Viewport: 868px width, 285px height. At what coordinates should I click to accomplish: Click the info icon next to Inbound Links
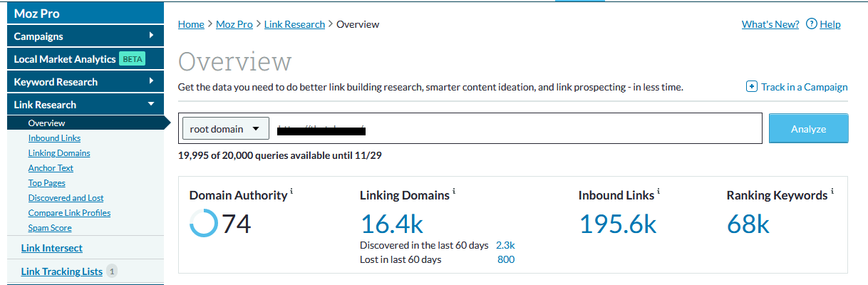[658, 192]
